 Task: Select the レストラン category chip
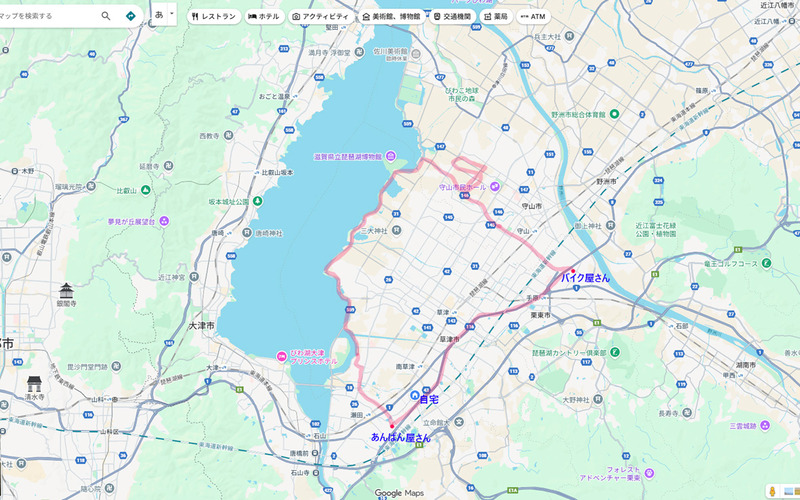pyautogui.click(x=214, y=16)
